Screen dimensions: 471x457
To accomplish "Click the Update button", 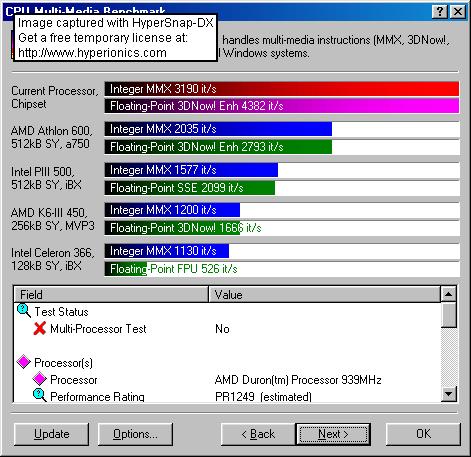I will coord(52,434).
